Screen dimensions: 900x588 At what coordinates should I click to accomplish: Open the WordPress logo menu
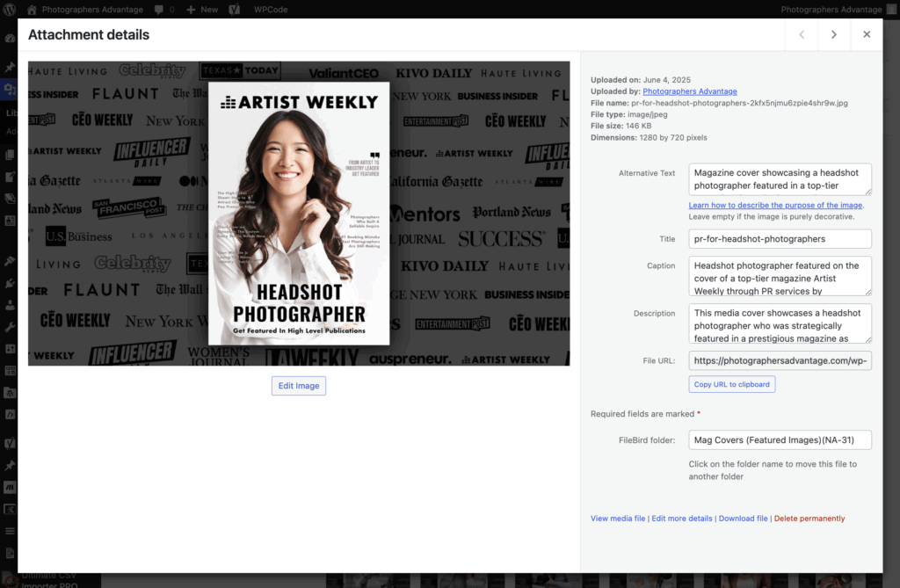click(x=10, y=10)
